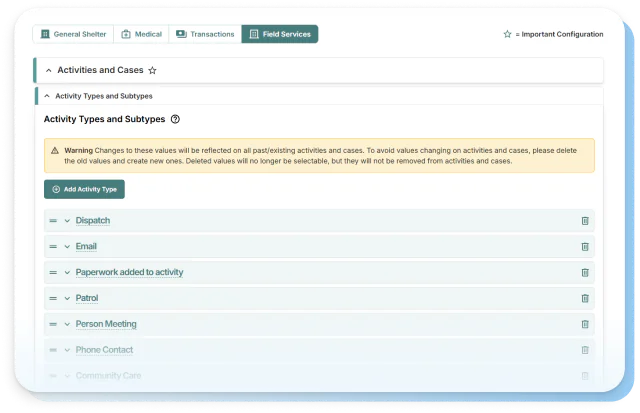This screenshot has height=413, width=640.
Task: Click the drag handle for Patrol row
Action: [53, 298]
